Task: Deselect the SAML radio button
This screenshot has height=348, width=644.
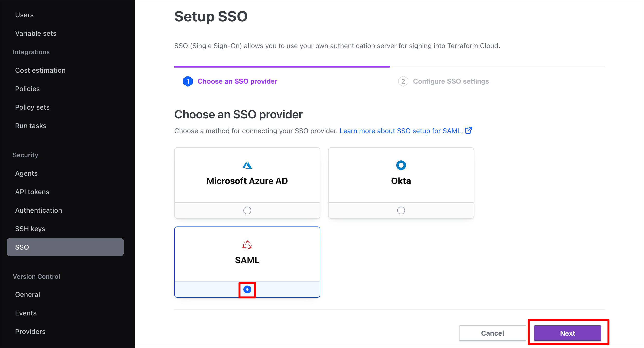Action: tap(247, 290)
